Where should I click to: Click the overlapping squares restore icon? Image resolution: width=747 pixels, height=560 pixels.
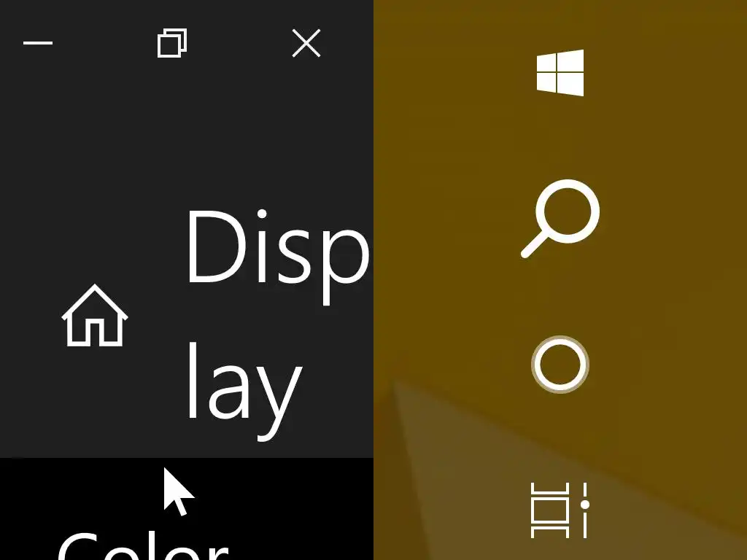click(x=172, y=43)
